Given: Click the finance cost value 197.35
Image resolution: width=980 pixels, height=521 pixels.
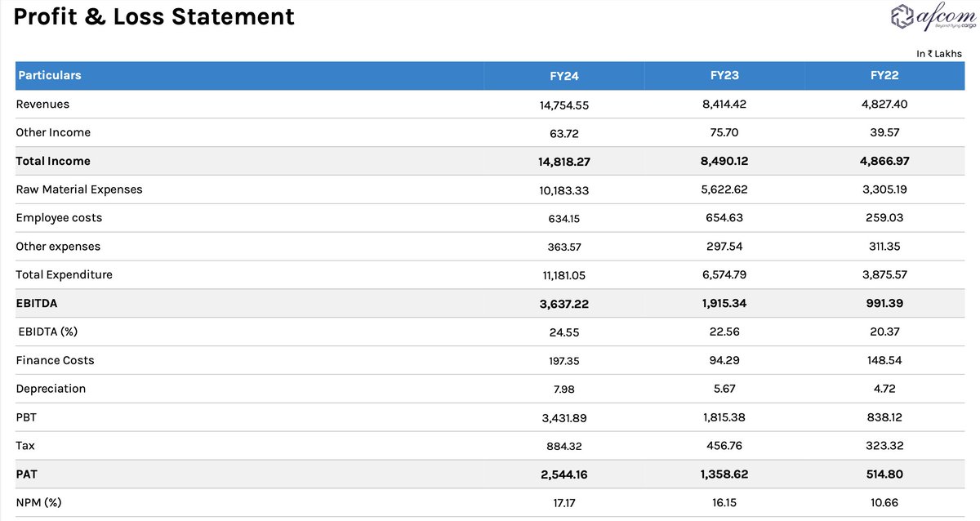Looking at the screenshot, I should tap(564, 361).
